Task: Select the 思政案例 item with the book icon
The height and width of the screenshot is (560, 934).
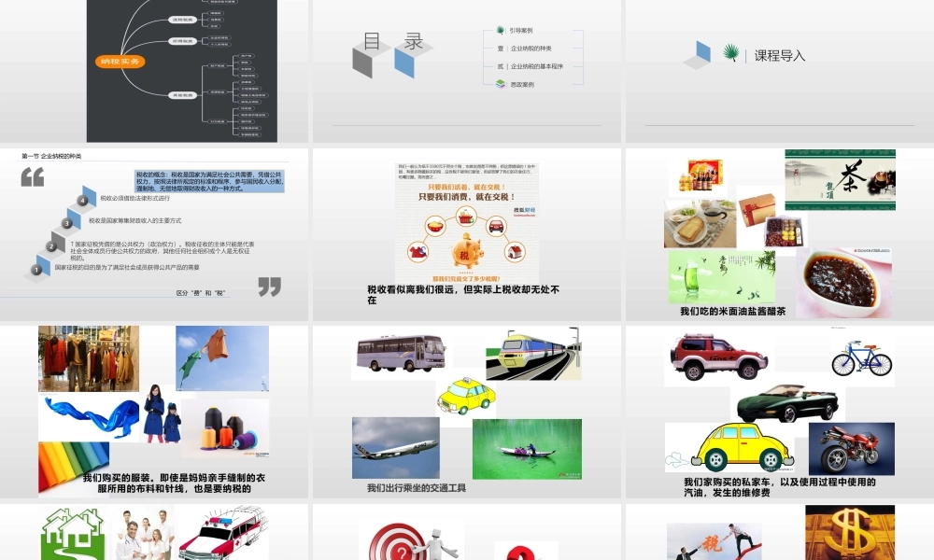Action: pos(521,84)
